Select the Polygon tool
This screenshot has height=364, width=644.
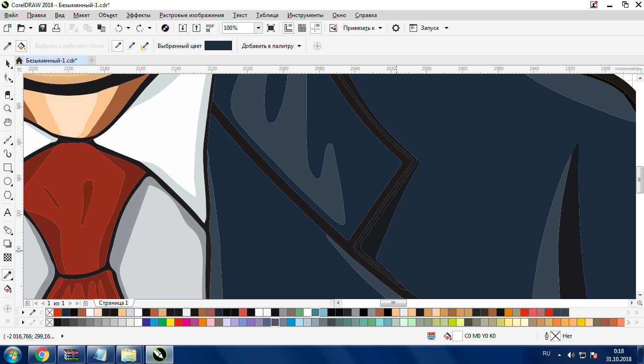click(8, 195)
